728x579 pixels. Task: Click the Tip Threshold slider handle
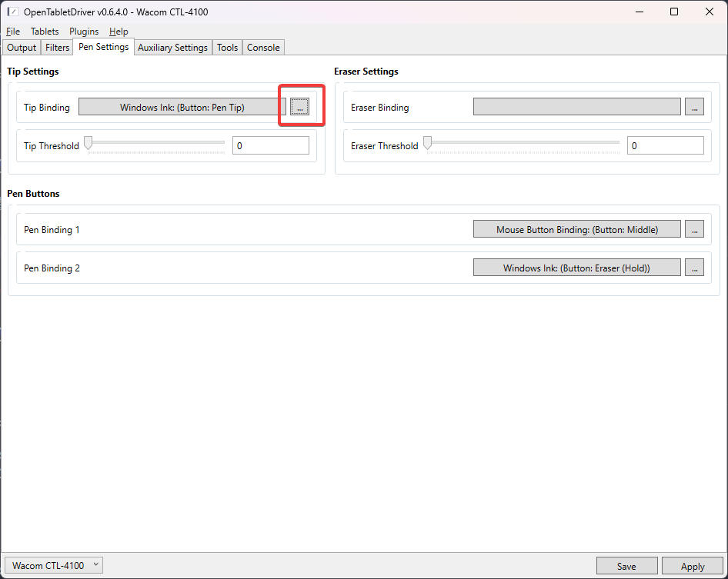(87, 142)
